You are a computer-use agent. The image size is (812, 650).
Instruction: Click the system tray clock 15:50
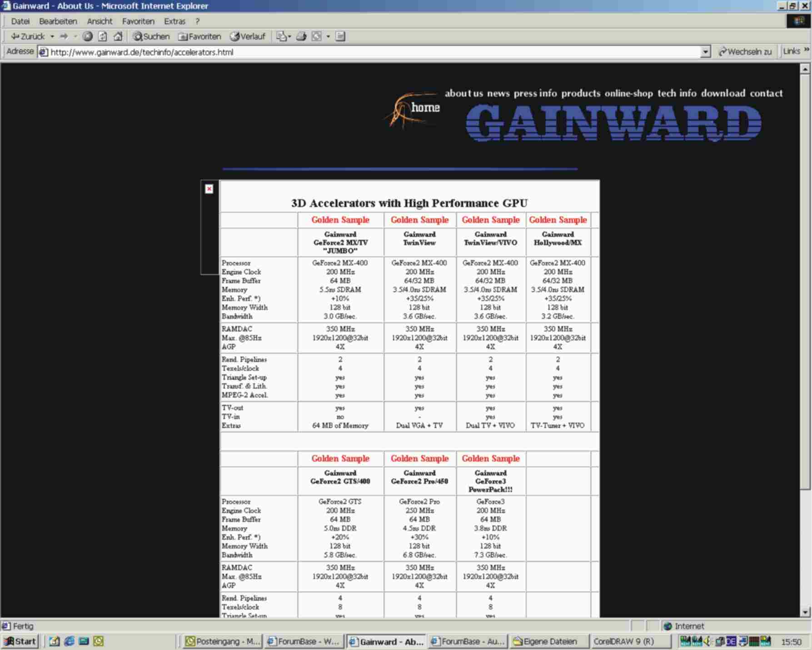(x=791, y=642)
